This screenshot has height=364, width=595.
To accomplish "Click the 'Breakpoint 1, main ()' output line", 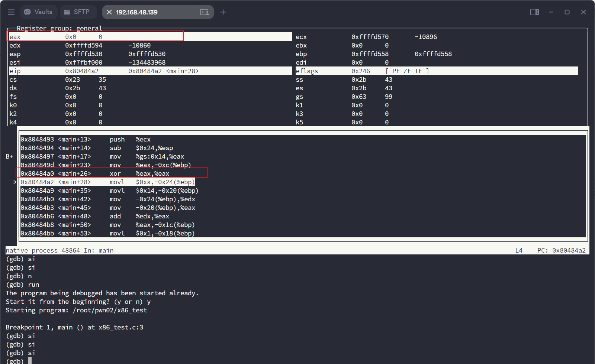I will tap(74, 327).
